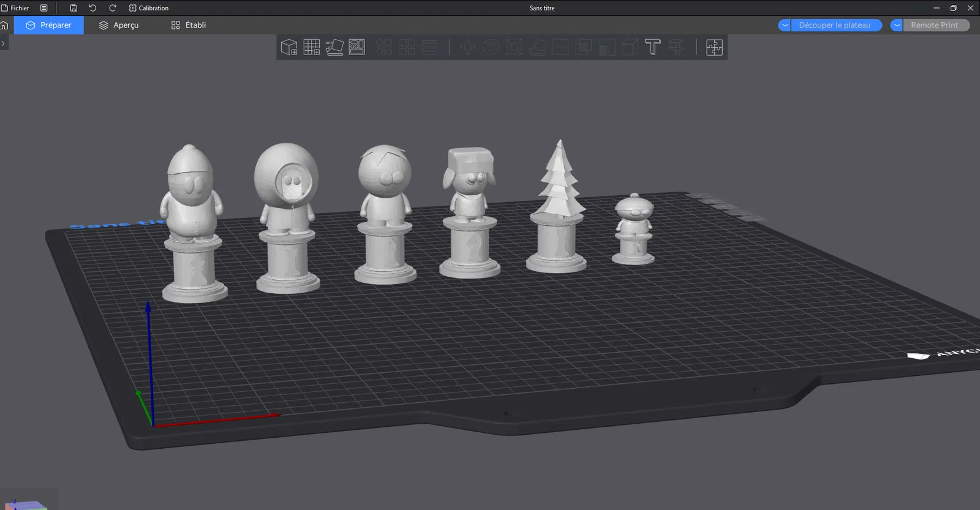Toggle the Assembly view puzzle icon
The width and height of the screenshot is (980, 510).
click(x=714, y=47)
